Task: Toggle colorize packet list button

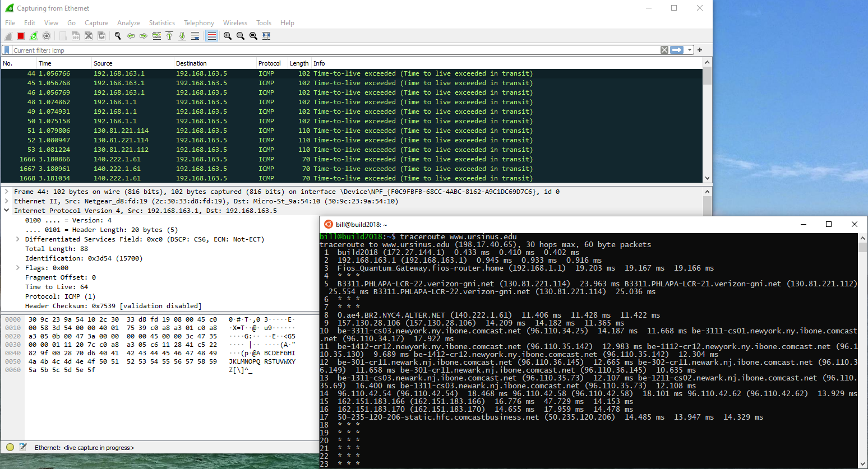Action: pos(211,36)
